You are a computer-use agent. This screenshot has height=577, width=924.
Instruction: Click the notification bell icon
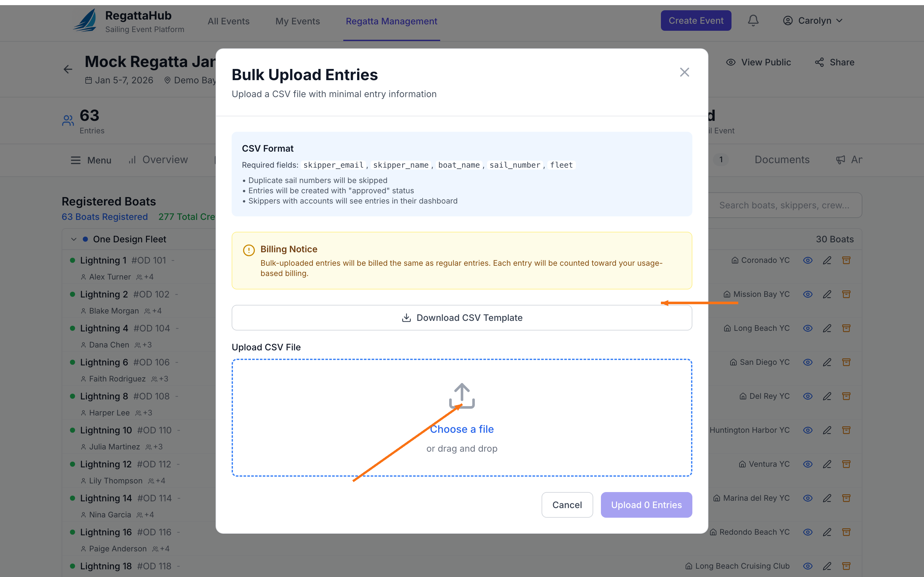pos(753,21)
